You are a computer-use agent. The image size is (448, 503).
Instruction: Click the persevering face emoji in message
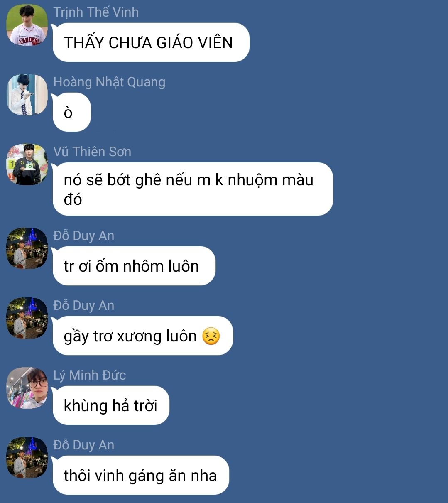pyautogui.click(x=211, y=336)
